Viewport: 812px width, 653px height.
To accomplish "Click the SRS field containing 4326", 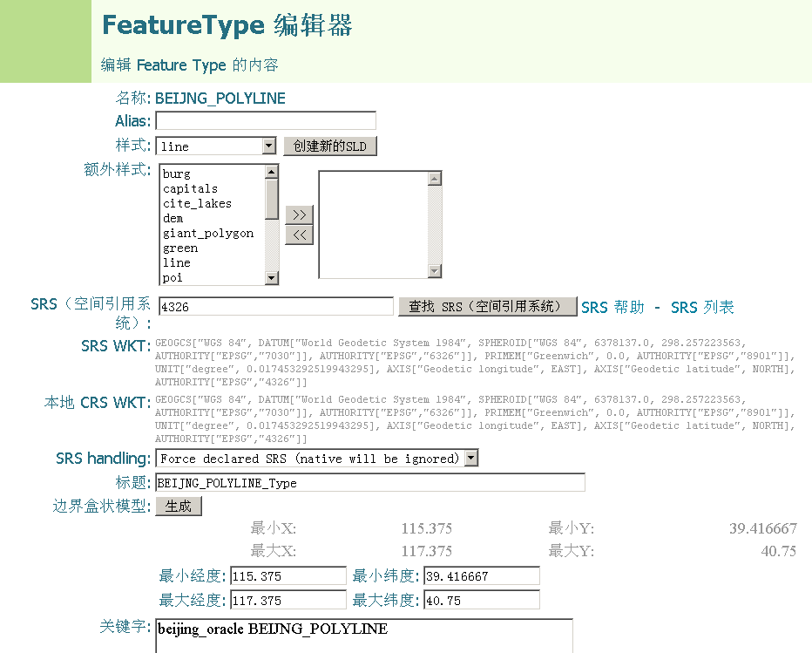I will point(276,306).
